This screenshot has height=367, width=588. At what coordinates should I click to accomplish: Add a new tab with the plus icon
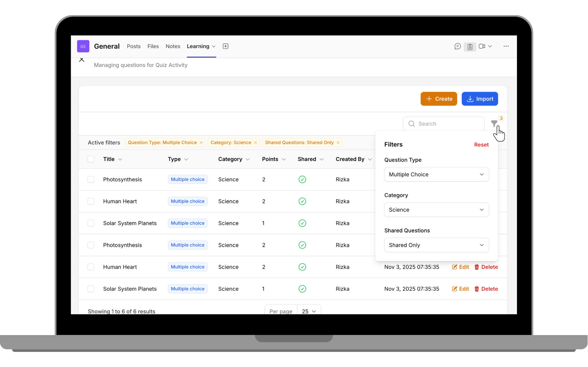point(225,46)
